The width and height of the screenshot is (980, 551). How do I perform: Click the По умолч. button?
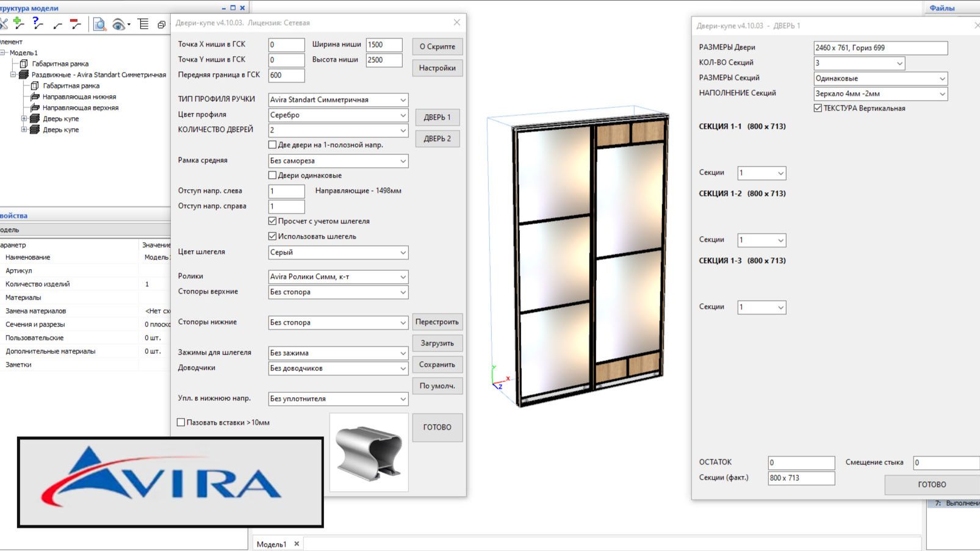[x=437, y=386]
